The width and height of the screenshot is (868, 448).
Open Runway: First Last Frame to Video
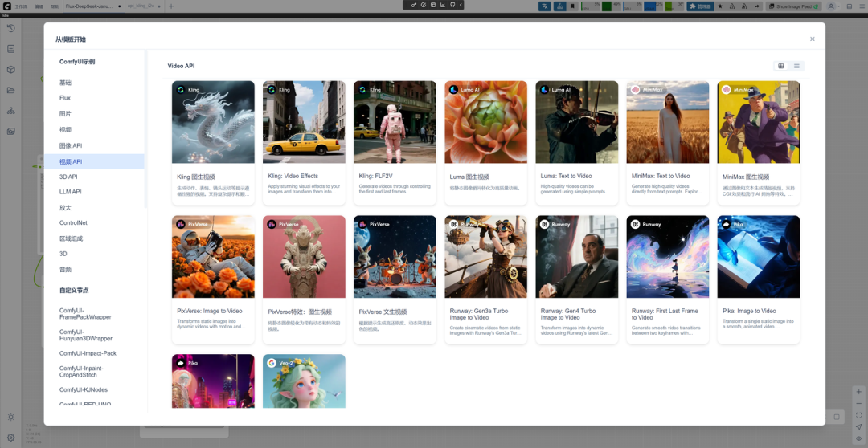coord(668,279)
